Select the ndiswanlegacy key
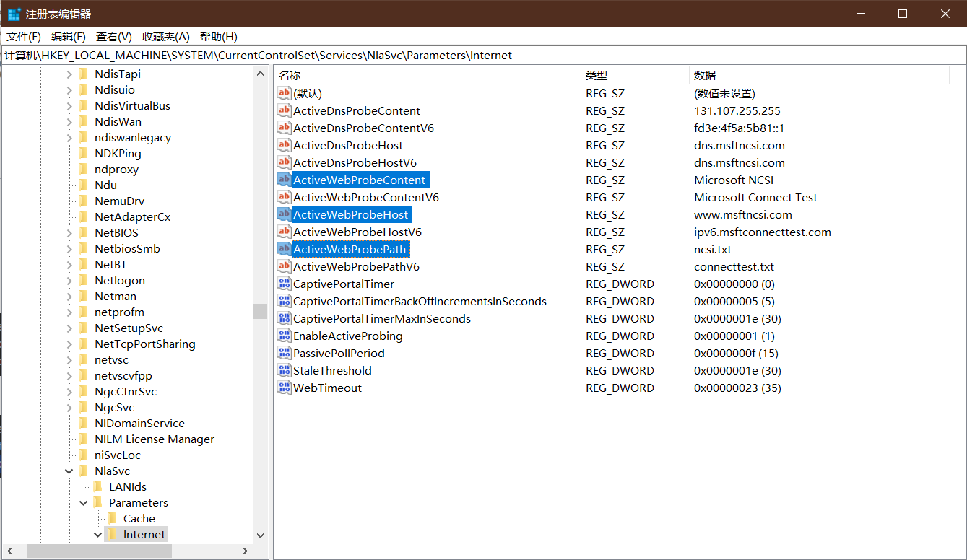 (133, 137)
